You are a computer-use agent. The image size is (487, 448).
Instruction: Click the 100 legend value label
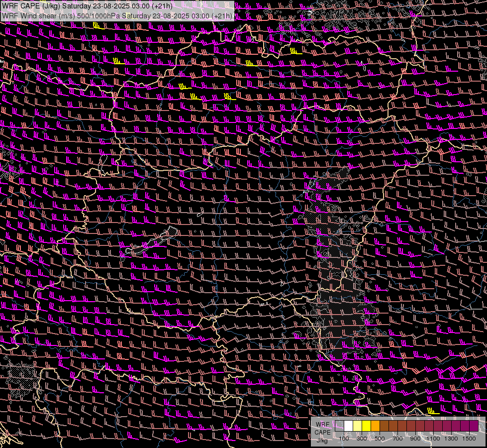click(344, 439)
